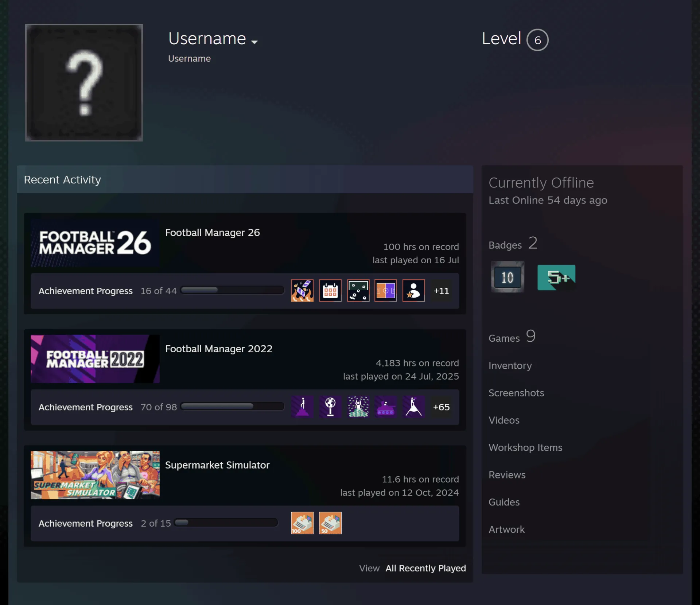The height and width of the screenshot is (605, 700).
Task: Show the +65 more achievements for Football Manager 2022
Action: click(441, 407)
